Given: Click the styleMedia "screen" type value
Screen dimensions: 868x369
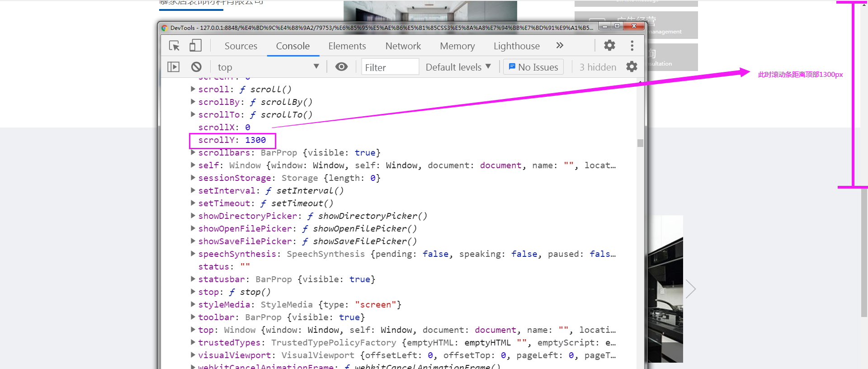Looking at the screenshot, I should click(x=376, y=305).
